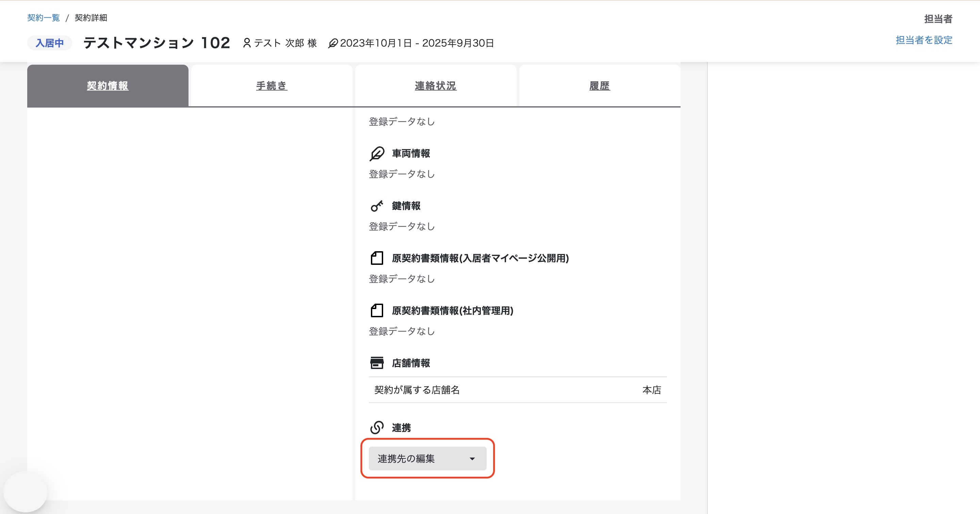
Task: Click the 担当者を設定 link
Action: [x=924, y=40]
